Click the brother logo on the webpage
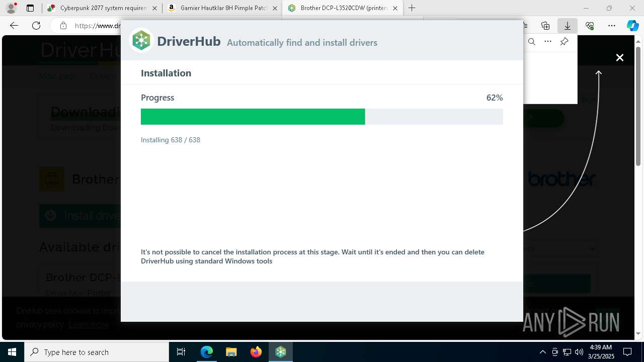The image size is (644, 362). tap(561, 179)
